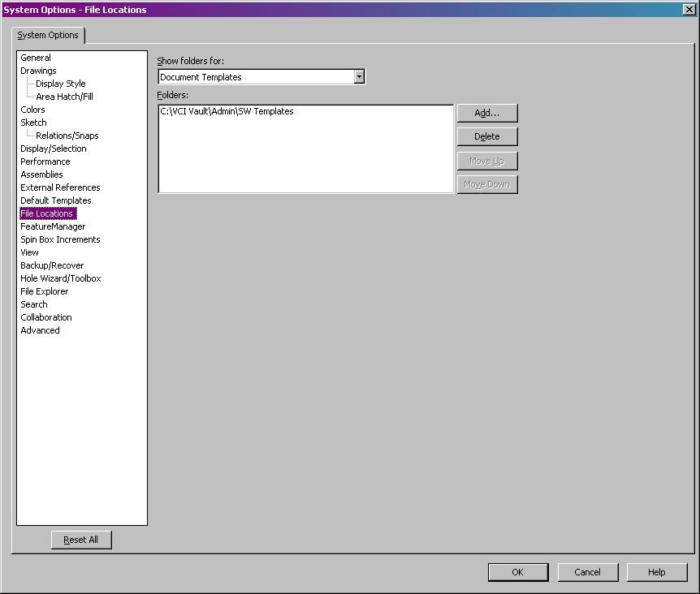
Task: Select Spin Box Increments
Action: coord(60,239)
